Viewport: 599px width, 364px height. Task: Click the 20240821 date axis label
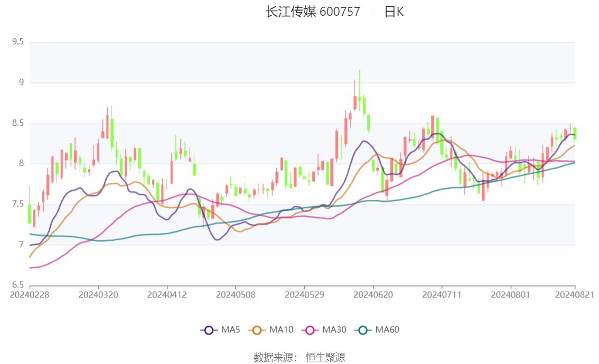(575, 295)
